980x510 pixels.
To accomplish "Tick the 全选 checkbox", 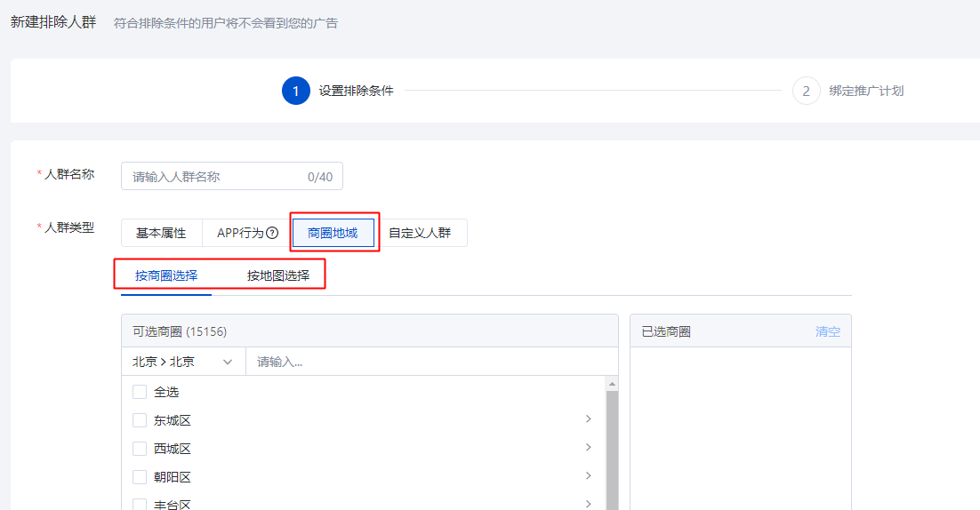I will click(140, 392).
